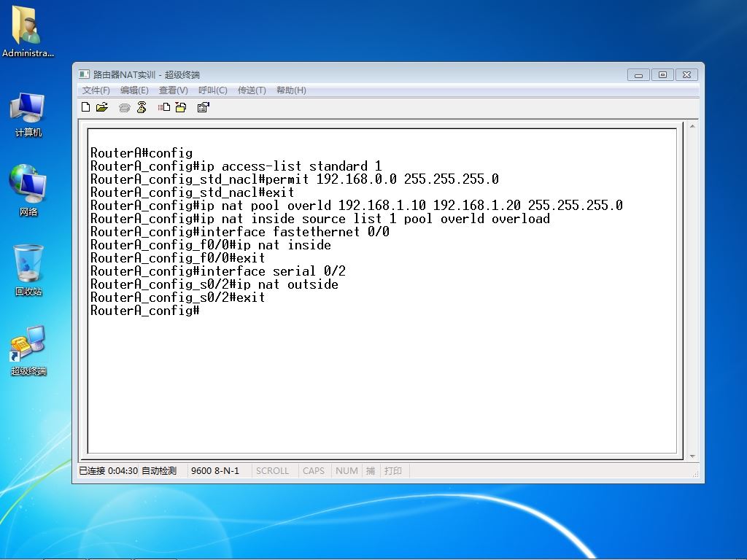Click the NUM status indicator
The height and width of the screenshot is (560, 747).
click(x=347, y=471)
